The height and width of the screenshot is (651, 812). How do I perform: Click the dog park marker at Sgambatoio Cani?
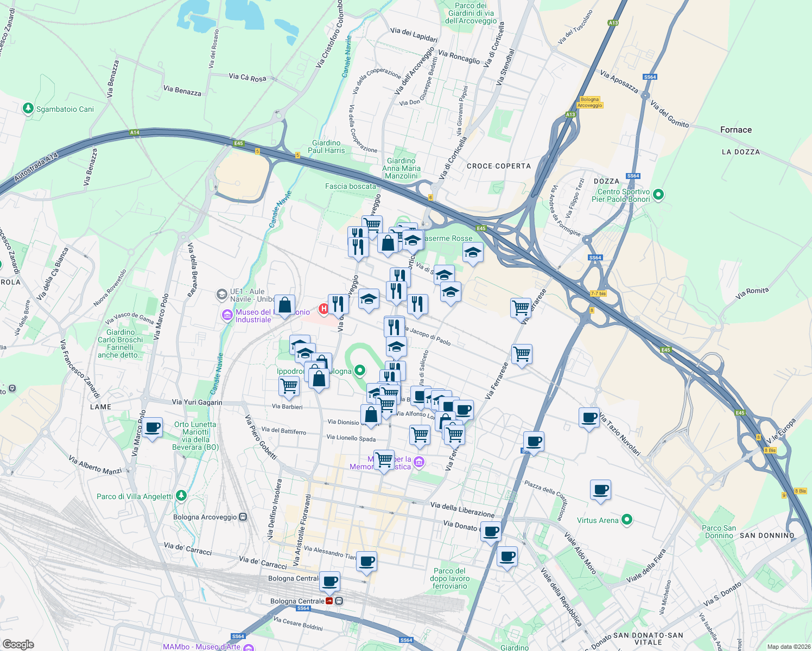click(x=28, y=108)
